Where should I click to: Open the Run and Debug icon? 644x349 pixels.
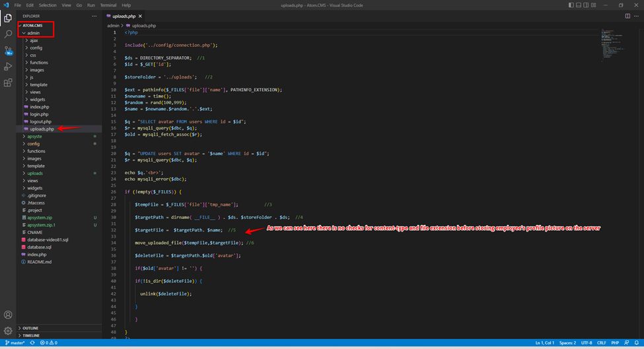tap(8, 67)
